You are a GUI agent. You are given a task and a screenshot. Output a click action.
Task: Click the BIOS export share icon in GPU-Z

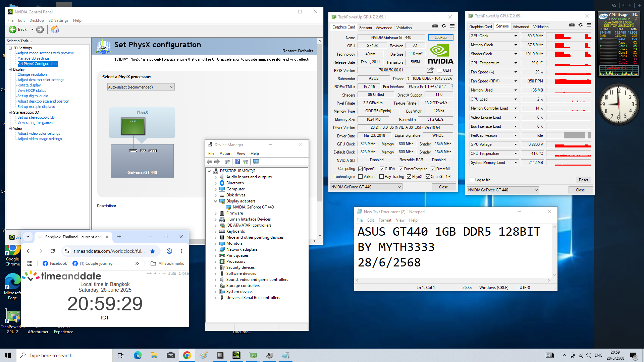(430, 70)
